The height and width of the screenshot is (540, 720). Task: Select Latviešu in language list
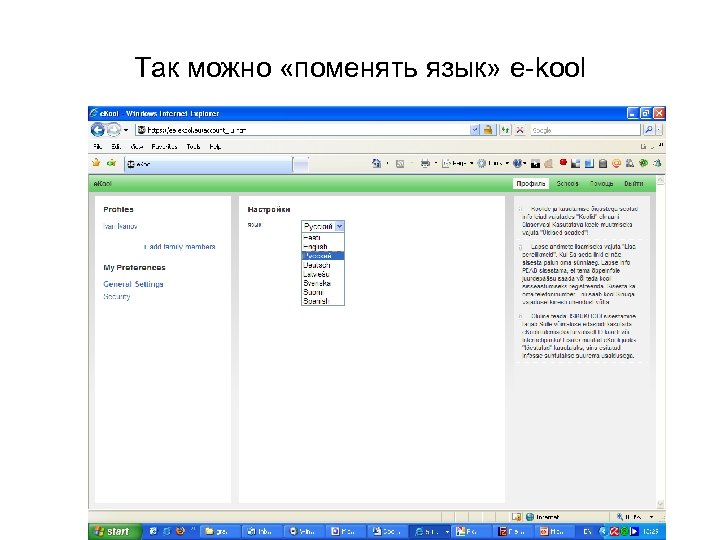pyautogui.click(x=323, y=274)
